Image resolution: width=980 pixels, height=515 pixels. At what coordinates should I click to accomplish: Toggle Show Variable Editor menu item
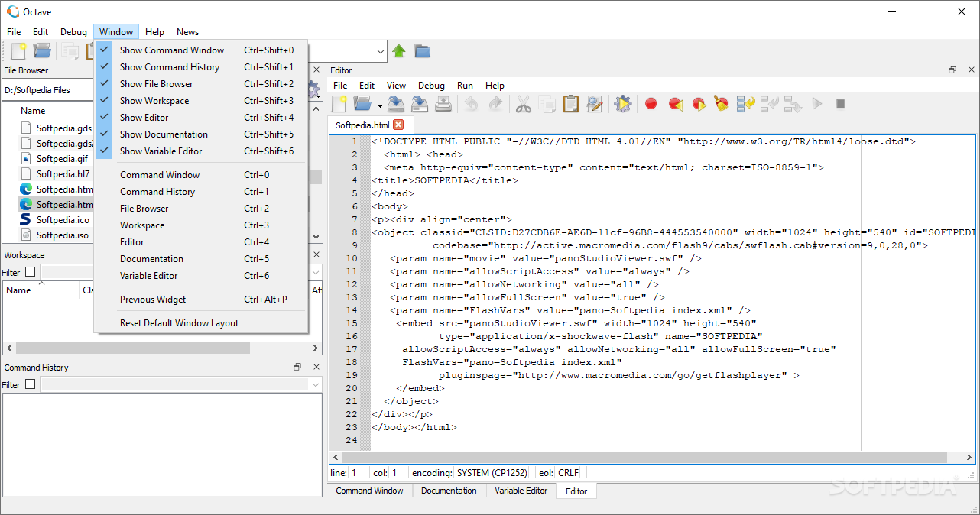click(201, 151)
